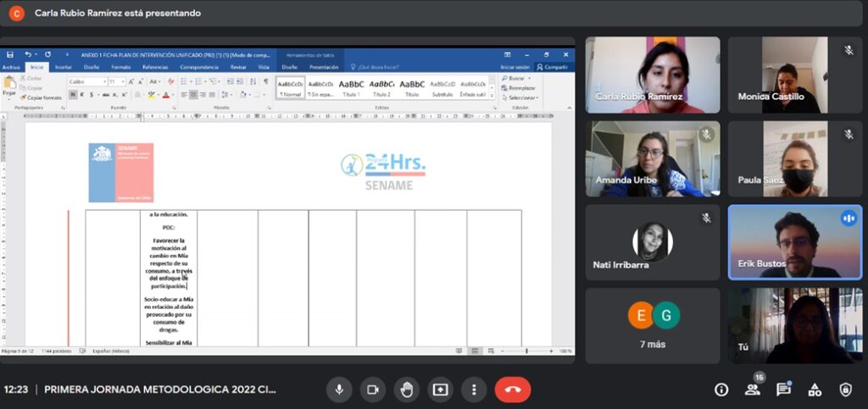Screen dimensions: 868x409
Task: Toggle the raise hand button
Action: (x=406, y=390)
